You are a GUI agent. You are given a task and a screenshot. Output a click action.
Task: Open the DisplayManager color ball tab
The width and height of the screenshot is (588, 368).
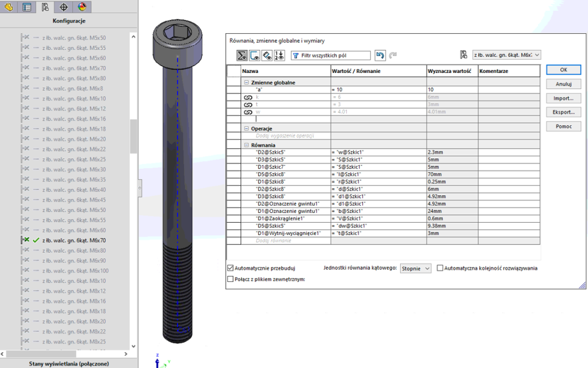pyautogui.click(x=82, y=7)
